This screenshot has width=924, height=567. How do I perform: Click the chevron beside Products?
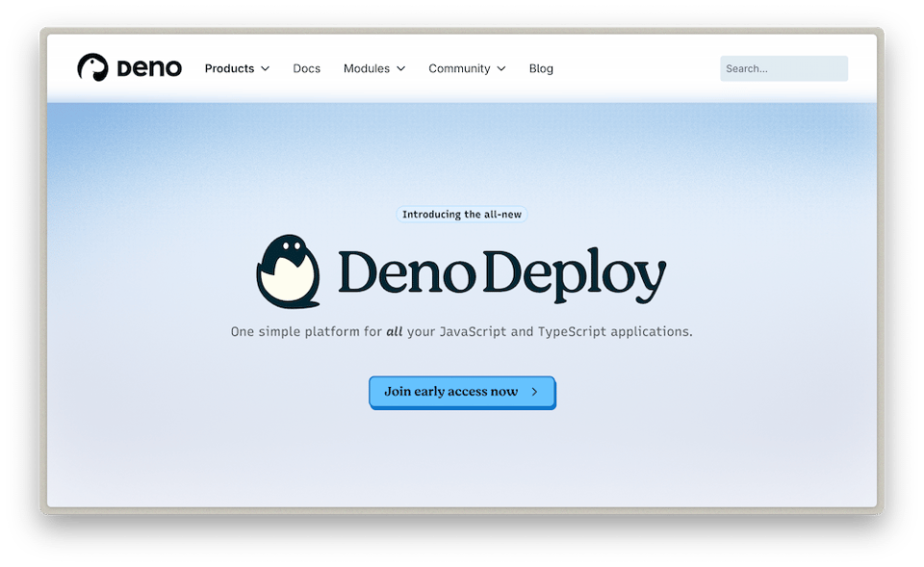[x=267, y=68]
